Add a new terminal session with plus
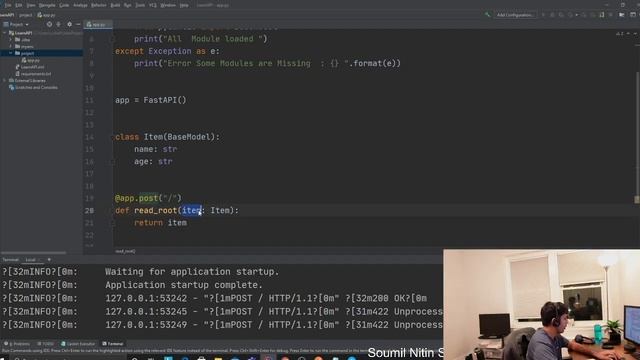Viewport: 640px width, 360px height. click(x=49, y=260)
